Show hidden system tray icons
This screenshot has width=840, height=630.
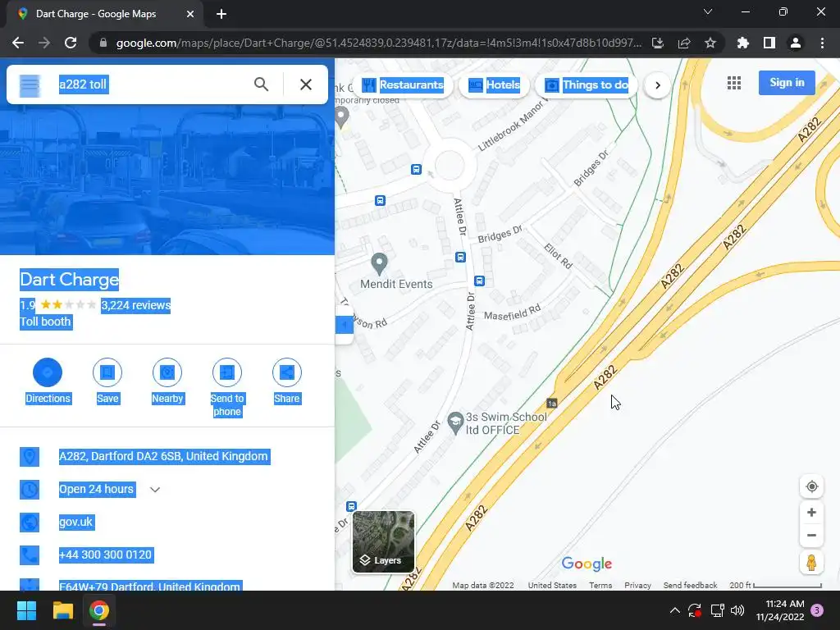tap(675, 610)
